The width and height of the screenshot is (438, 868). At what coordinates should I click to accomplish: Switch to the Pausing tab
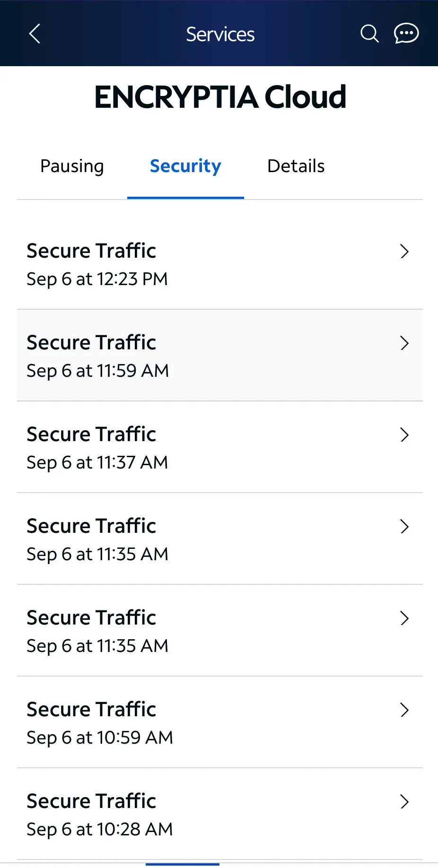(x=72, y=166)
